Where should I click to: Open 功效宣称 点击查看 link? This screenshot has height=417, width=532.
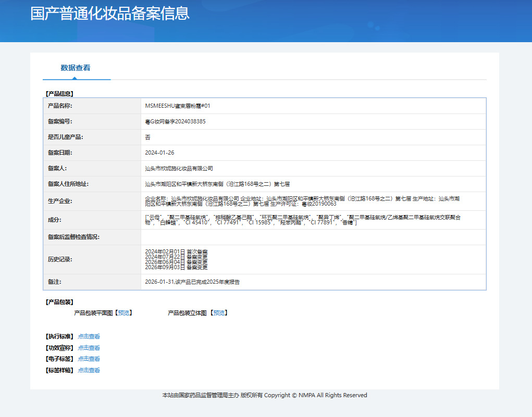pos(89,348)
